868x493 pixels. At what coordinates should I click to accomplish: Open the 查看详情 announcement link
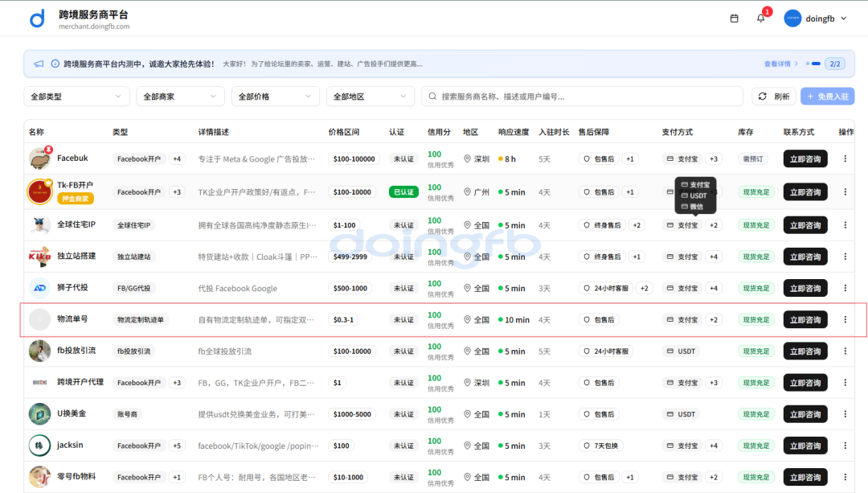tap(780, 64)
